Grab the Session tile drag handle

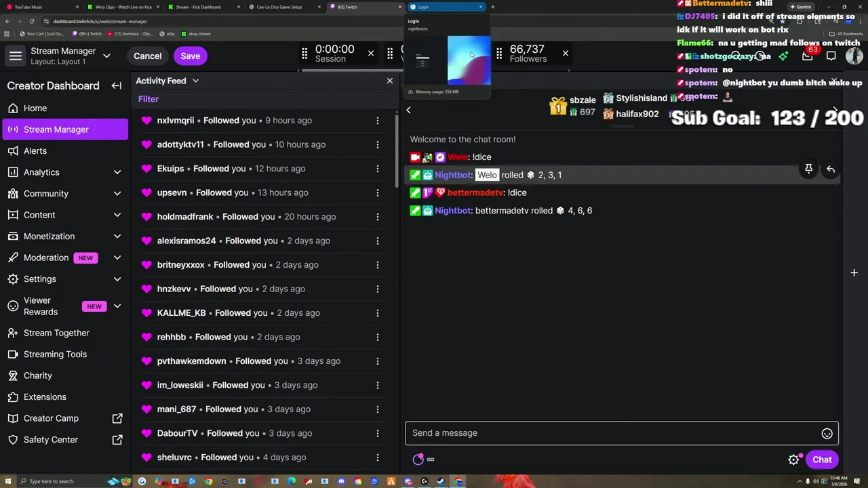304,54
